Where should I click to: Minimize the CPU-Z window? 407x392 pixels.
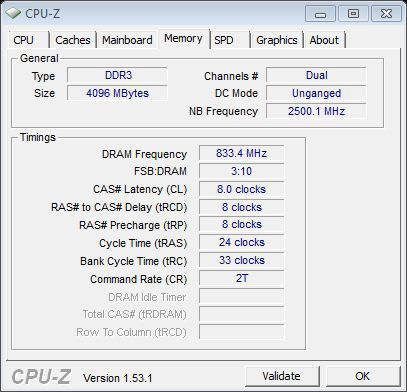(320, 14)
